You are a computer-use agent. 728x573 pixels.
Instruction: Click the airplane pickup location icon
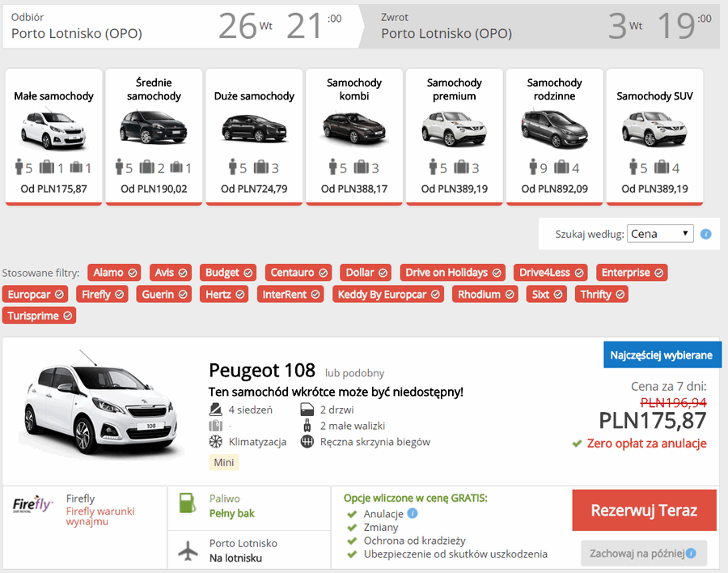(x=188, y=550)
